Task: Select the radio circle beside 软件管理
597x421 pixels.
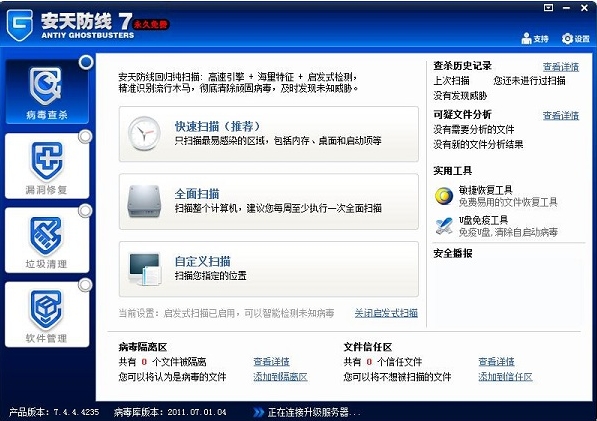Action: click(x=86, y=285)
